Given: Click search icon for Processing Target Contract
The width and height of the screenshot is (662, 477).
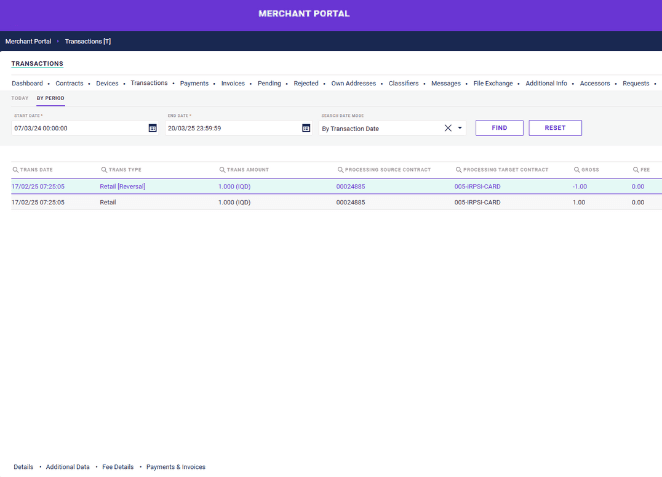Looking at the screenshot, I should click(459, 170).
